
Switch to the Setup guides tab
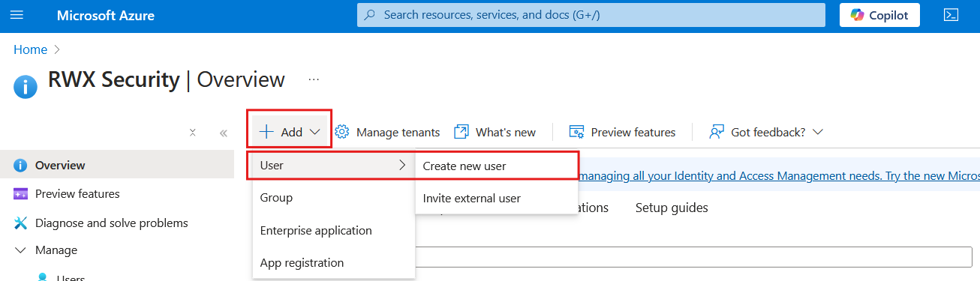(x=672, y=207)
